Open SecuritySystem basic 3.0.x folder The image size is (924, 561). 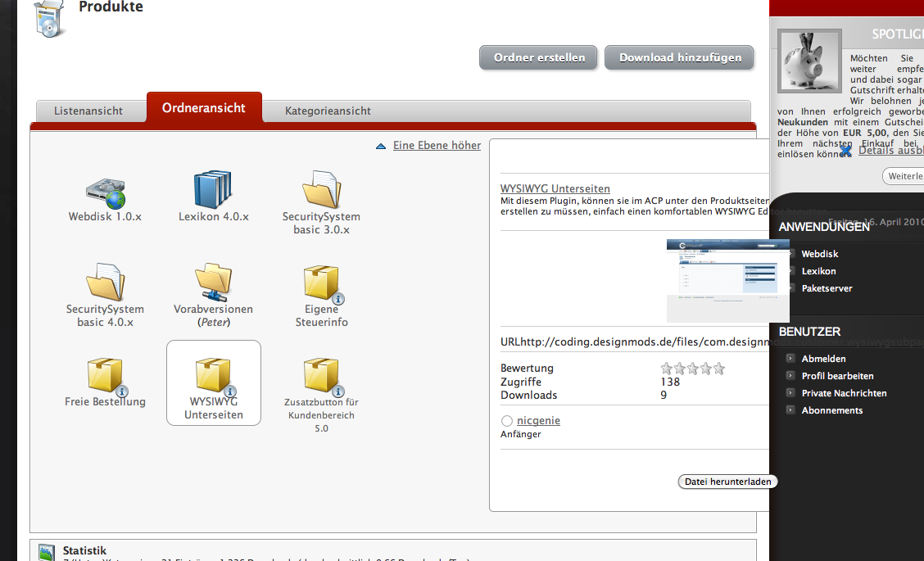tap(321, 190)
